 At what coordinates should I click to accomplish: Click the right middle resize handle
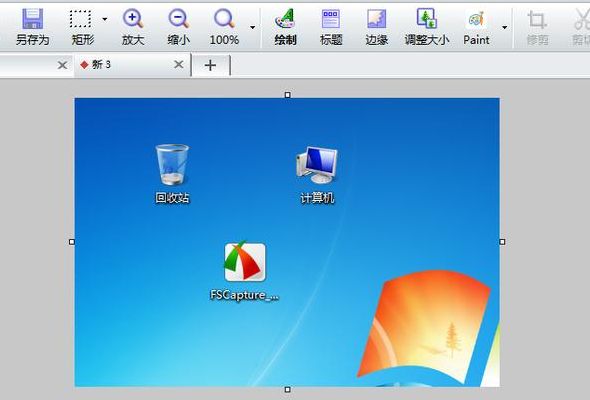tap(502, 242)
